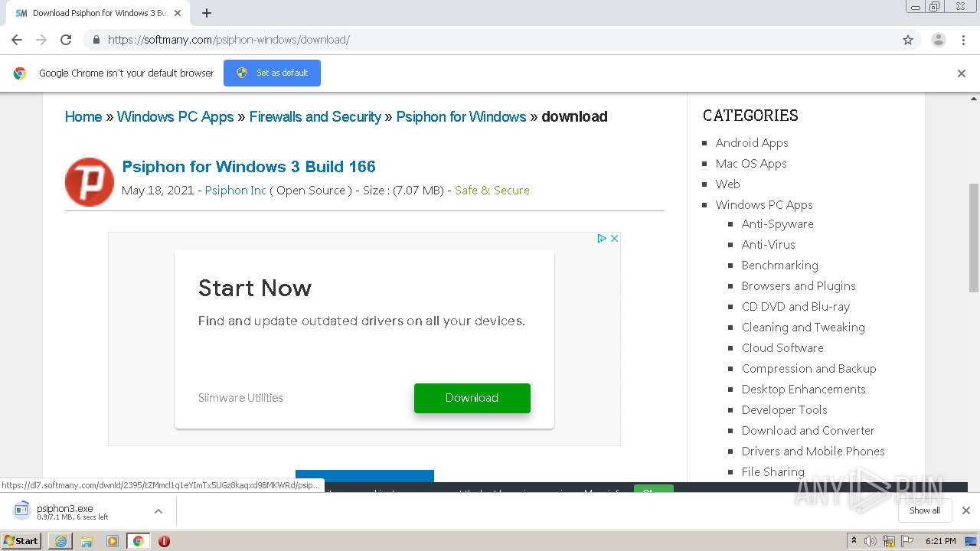
Task: Open the Cloud Software subcategory
Action: tap(782, 348)
